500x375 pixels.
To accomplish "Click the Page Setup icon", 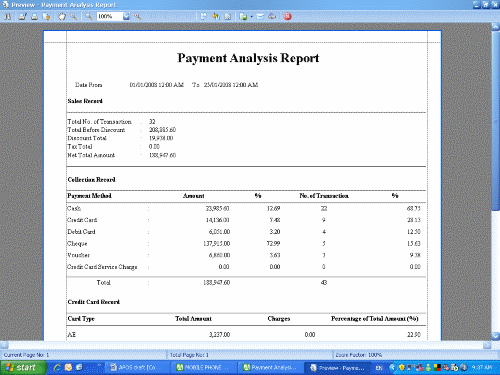I will tap(46, 16).
